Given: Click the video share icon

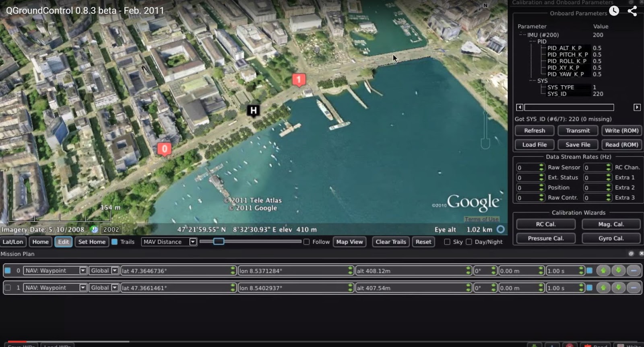Looking at the screenshot, I should [x=632, y=11].
